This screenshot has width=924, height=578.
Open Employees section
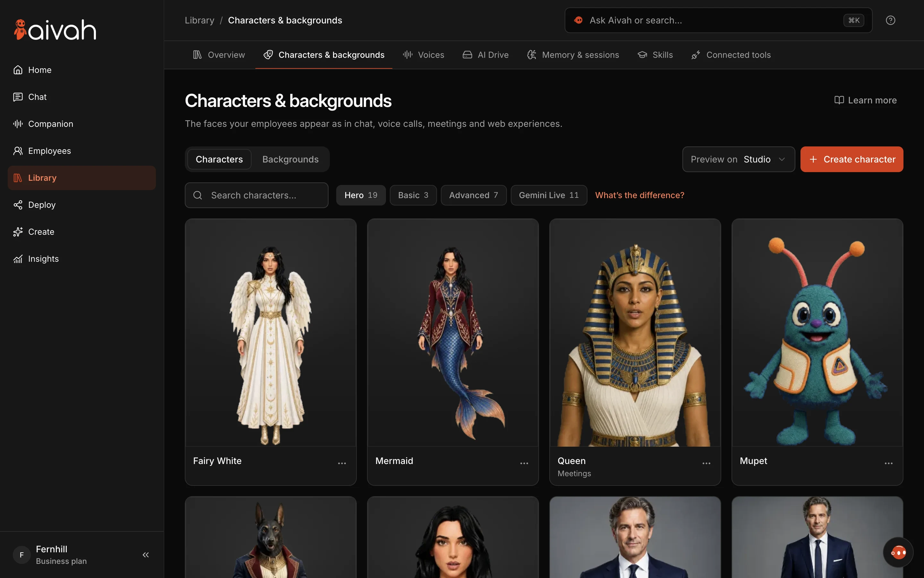point(82,151)
